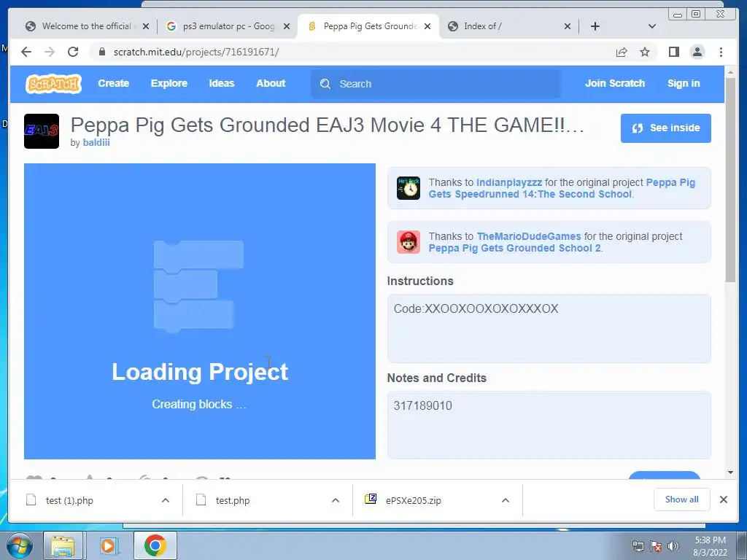Click Join Scratch
747x560 pixels.
point(614,83)
